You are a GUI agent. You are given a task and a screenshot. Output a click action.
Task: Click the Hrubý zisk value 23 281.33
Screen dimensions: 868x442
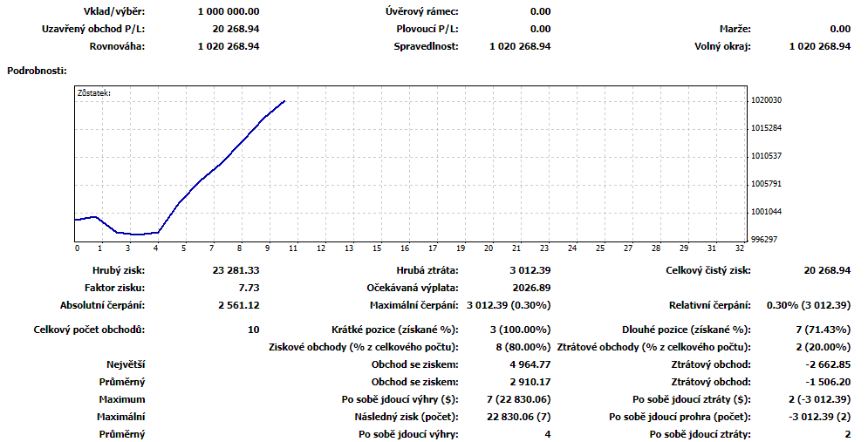(x=229, y=271)
